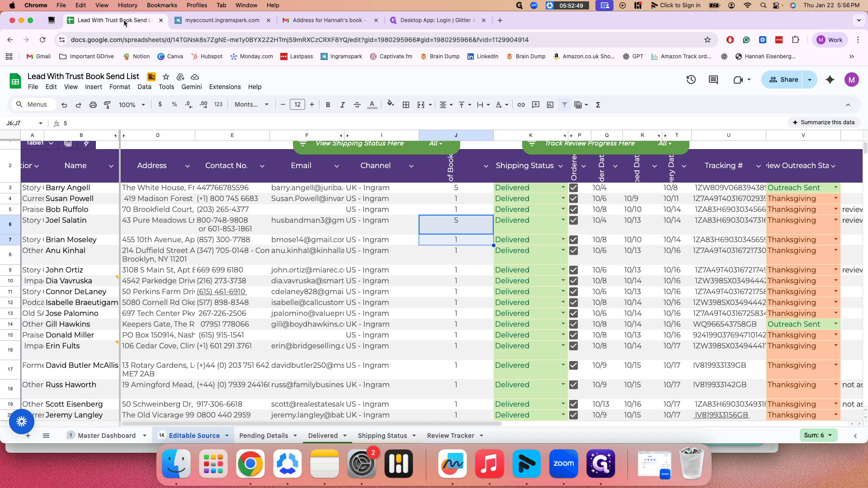
Task: Open the Name column filter arrow
Action: coord(111,166)
